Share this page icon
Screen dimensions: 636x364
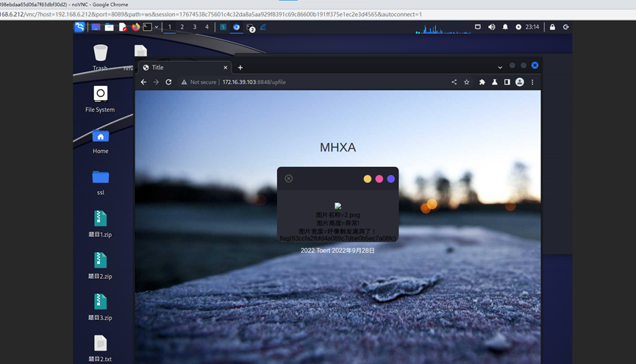(x=454, y=82)
